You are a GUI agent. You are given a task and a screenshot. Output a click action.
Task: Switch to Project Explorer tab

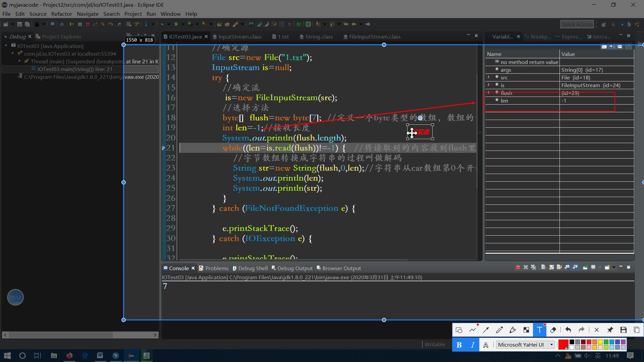(x=58, y=37)
